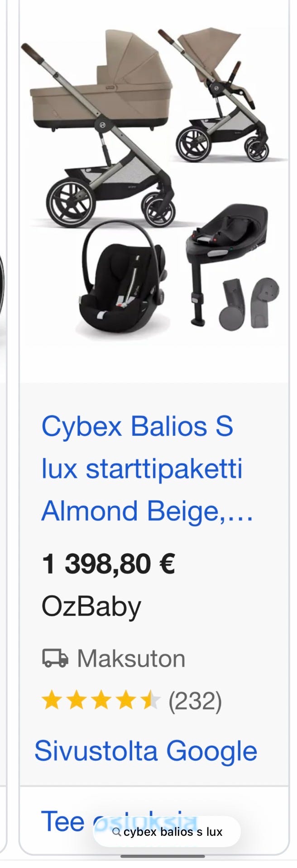
Task: Select the OzBaby seller name
Action: point(91,606)
